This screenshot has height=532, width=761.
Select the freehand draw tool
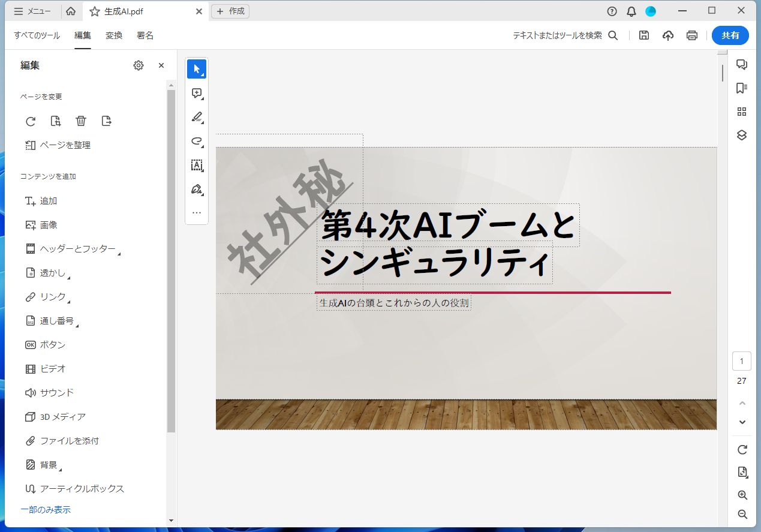(x=197, y=141)
